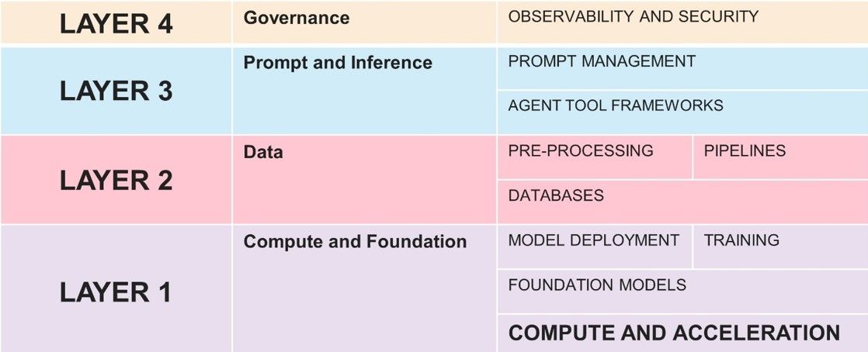Select the Training box
The width and height of the screenshot is (868, 352).
pos(780,247)
